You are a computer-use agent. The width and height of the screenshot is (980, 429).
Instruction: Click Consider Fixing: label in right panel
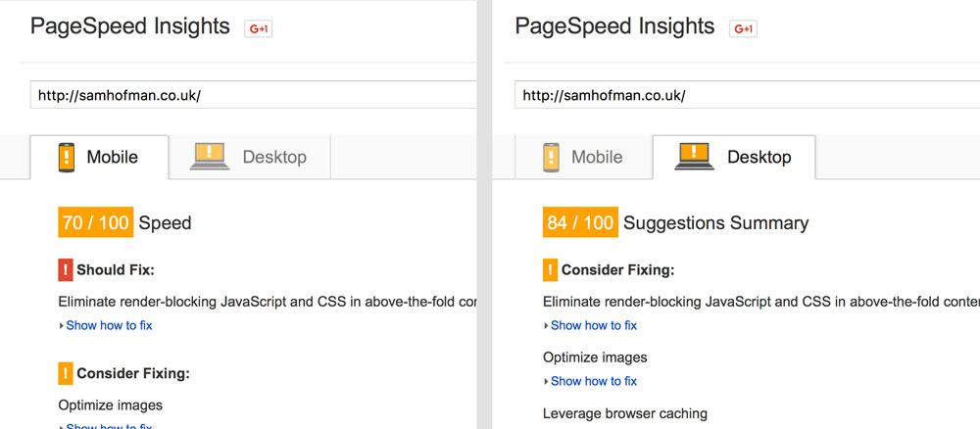tap(618, 270)
